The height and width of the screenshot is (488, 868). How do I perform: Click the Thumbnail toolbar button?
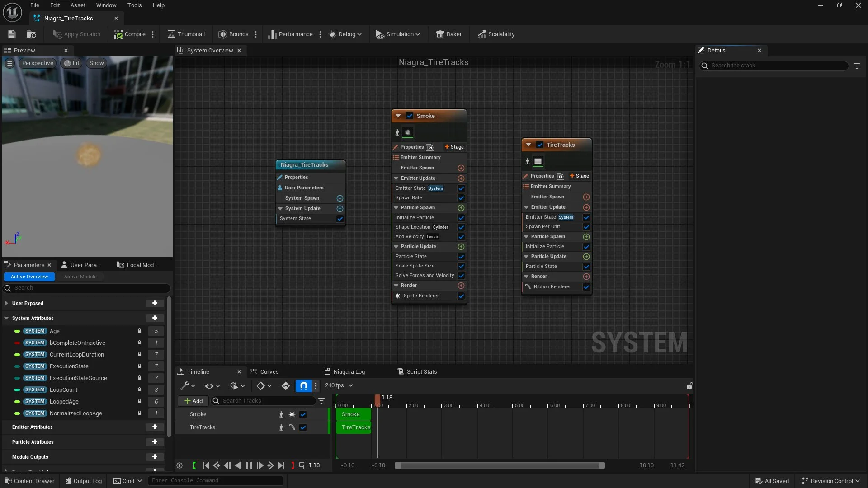click(x=186, y=34)
